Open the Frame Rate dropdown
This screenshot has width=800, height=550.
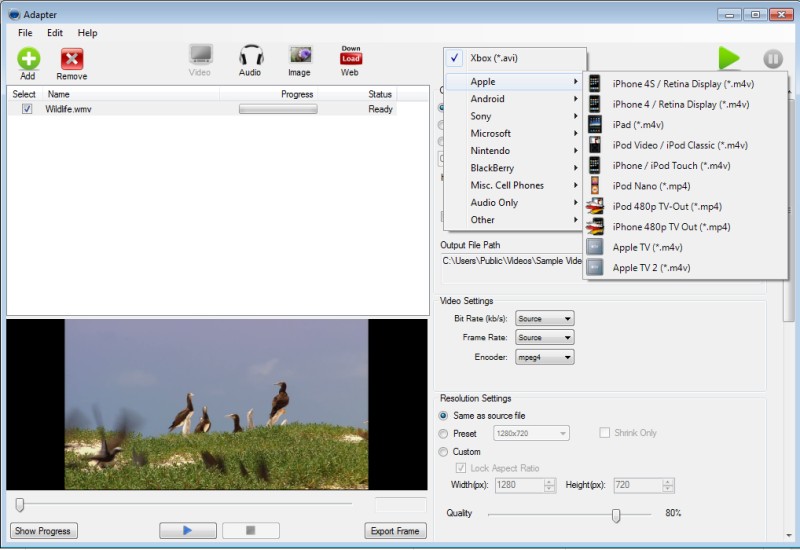click(544, 338)
